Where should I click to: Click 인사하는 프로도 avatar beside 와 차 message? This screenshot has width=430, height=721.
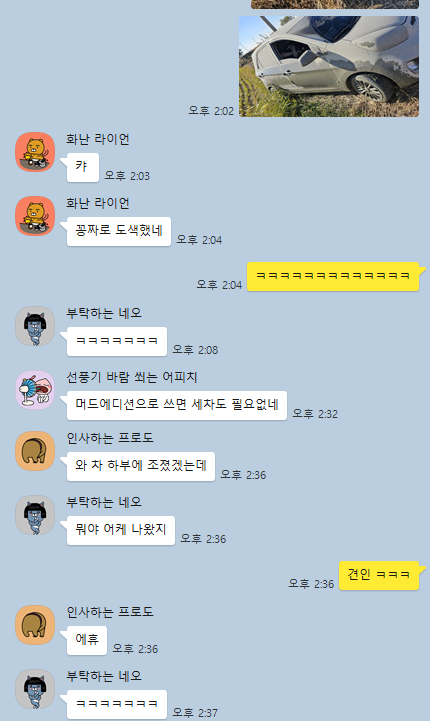(x=35, y=451)
